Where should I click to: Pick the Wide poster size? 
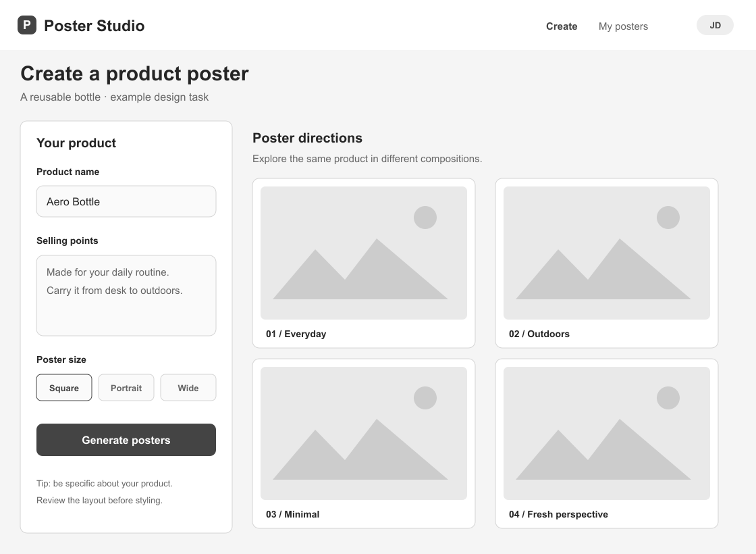pyautogui.click(x=188, y=388)
